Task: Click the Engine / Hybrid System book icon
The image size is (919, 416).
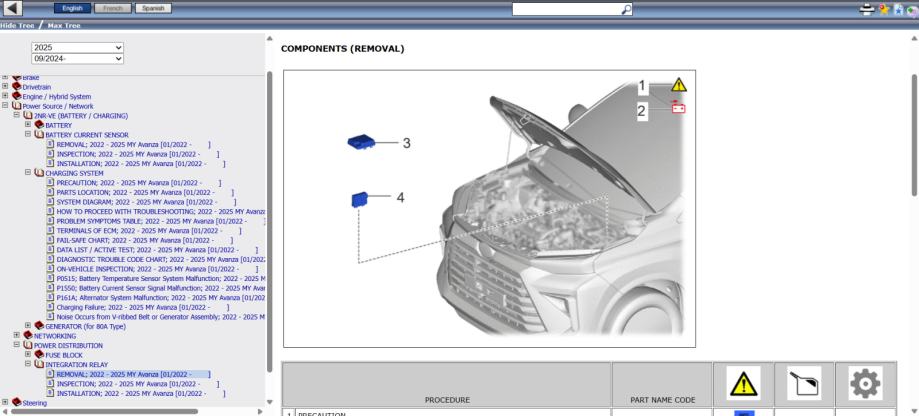Action: 16,96
